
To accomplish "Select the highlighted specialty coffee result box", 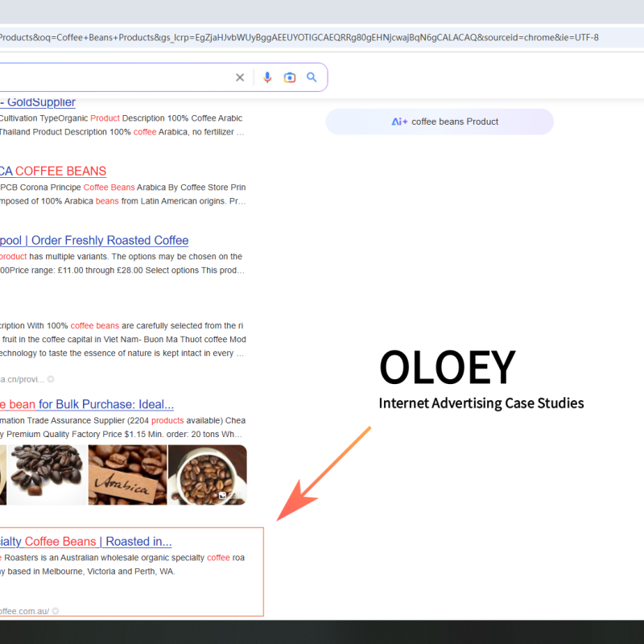I will [133, 572].
